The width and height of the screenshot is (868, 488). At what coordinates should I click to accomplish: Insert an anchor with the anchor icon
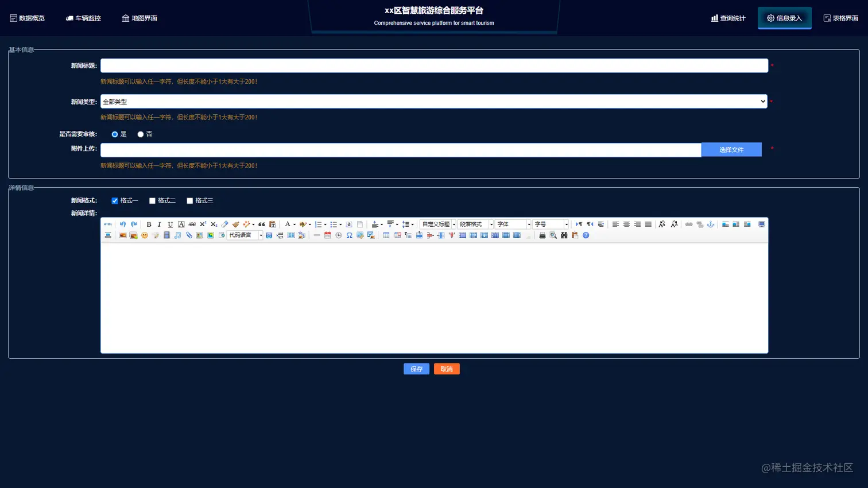point(711,224)
